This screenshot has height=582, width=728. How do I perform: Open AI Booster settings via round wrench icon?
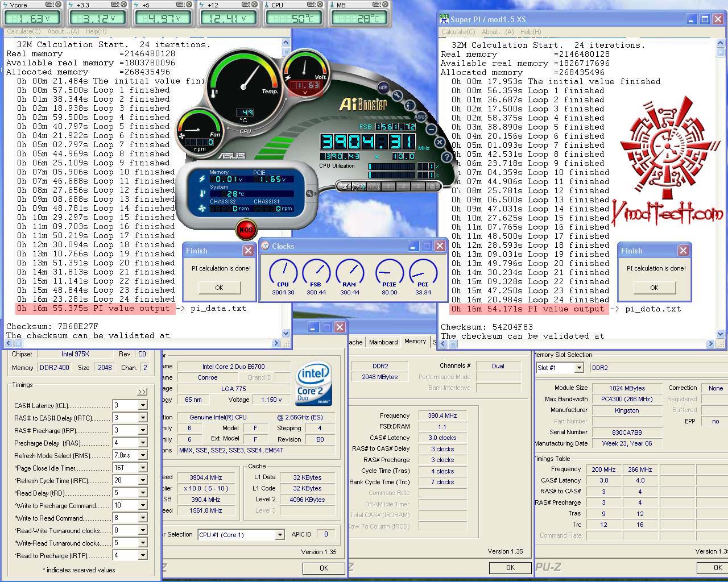tap(397, 96)
